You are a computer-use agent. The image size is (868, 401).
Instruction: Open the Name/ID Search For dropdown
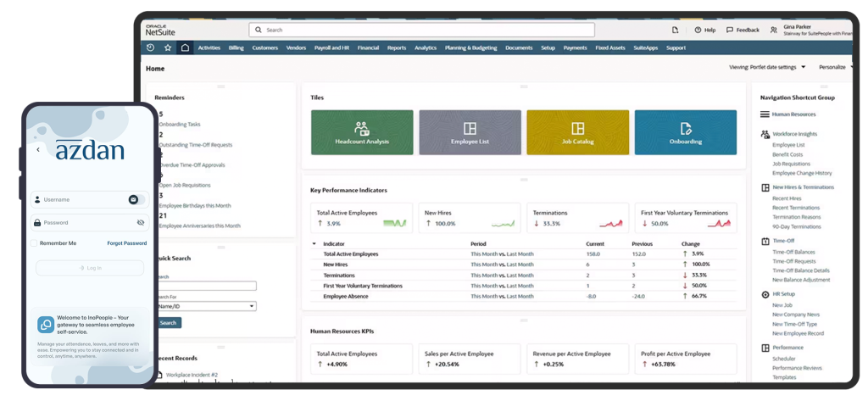click(x=207, y=306)
